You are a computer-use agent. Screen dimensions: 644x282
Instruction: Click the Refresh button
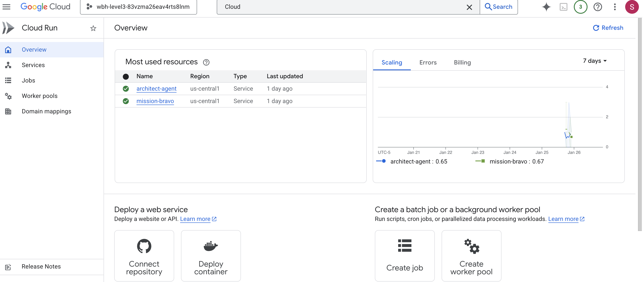click(608, 28)
